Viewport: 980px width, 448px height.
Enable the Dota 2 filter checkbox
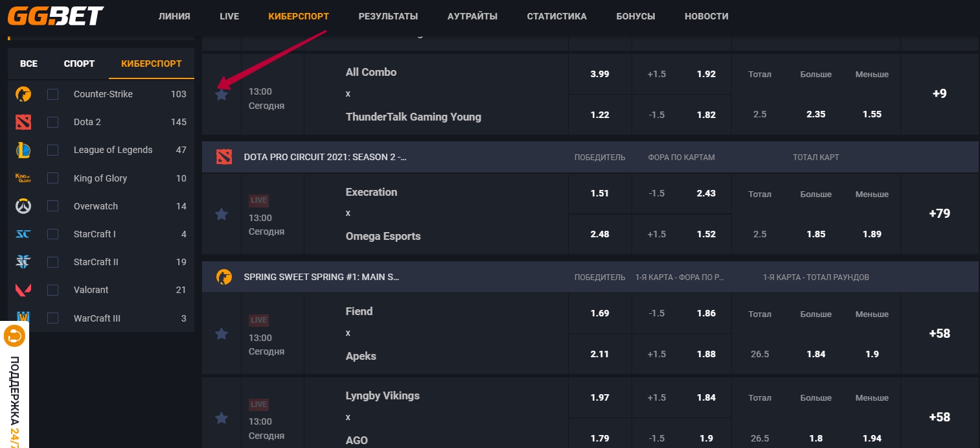[53, 122]
